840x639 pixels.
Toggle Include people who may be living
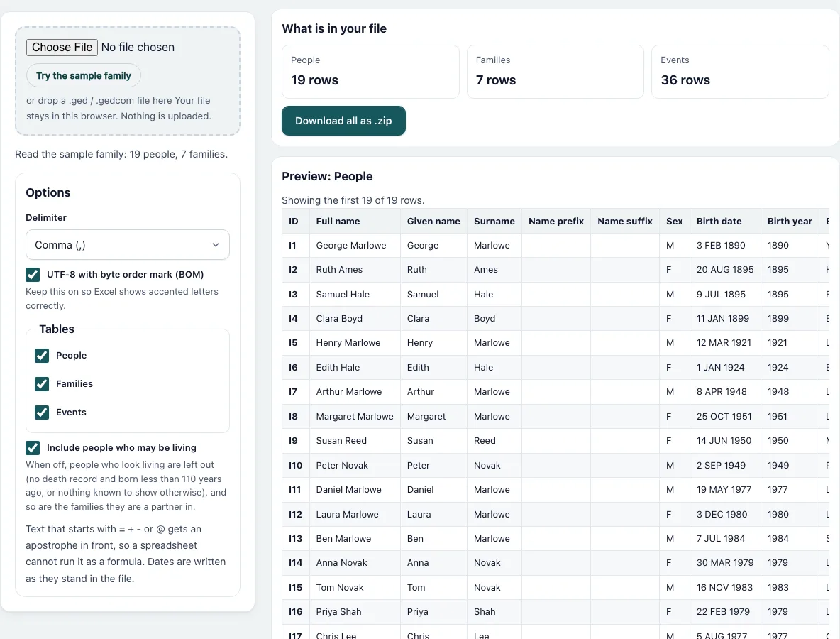pyautogui.click(x=33, y=447)
